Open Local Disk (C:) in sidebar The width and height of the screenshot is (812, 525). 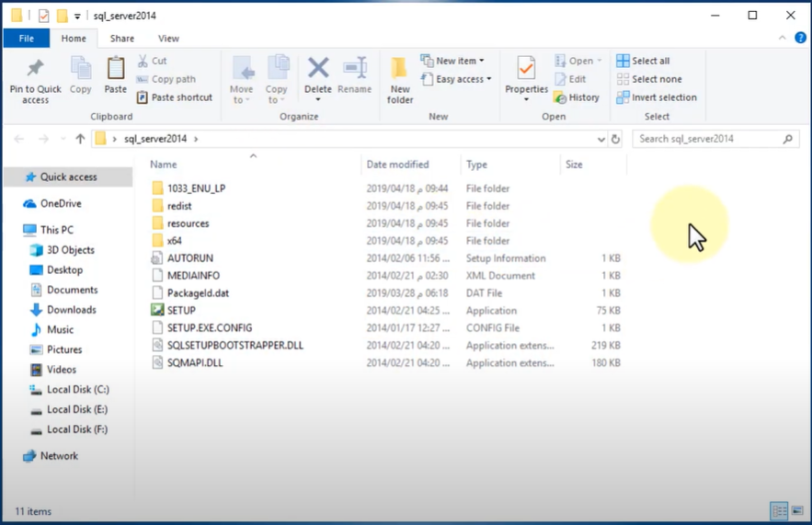point(77,389)
